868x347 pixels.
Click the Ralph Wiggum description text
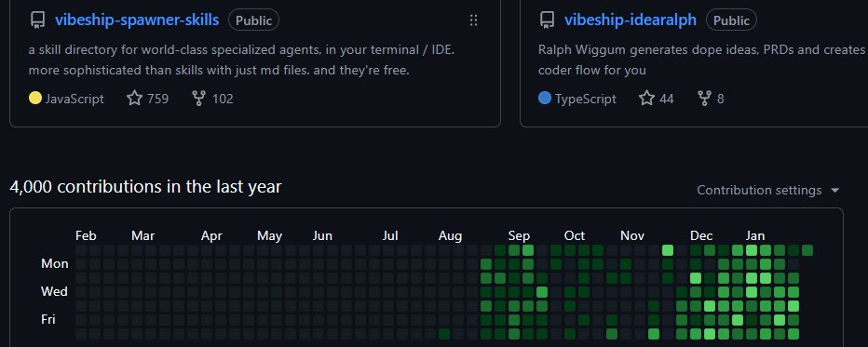702,60
